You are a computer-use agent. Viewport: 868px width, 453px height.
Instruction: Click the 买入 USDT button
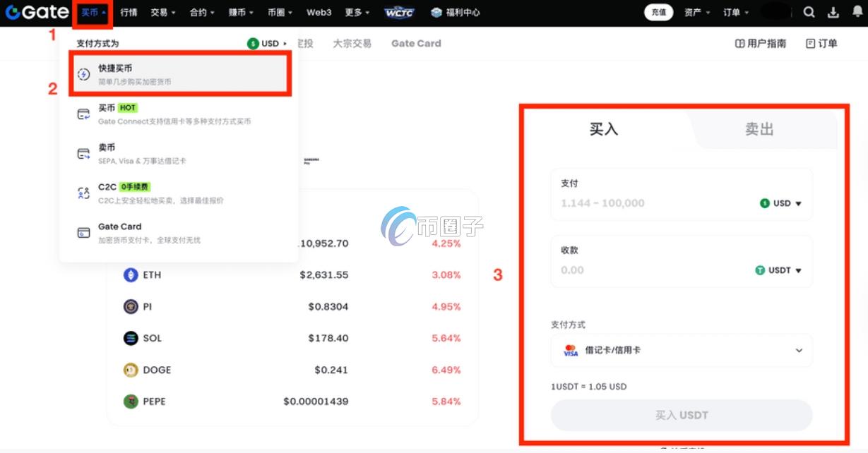click(680, 415)
